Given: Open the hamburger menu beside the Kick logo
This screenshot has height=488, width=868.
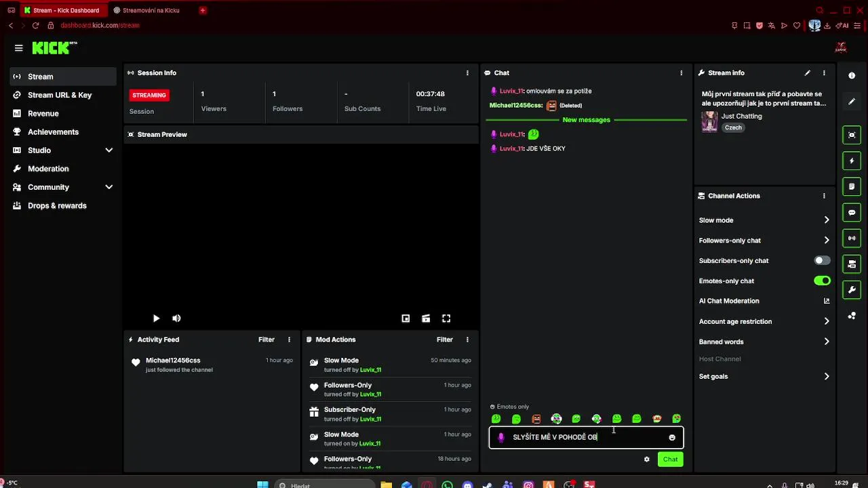Looking at the screenshot, I should [18, 48].
